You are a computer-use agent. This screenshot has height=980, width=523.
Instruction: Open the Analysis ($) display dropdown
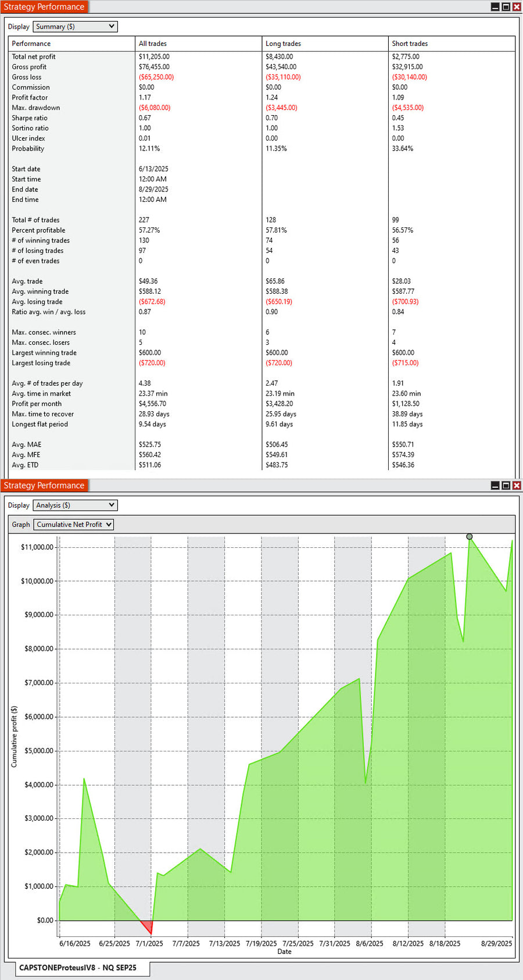point(75,505)
